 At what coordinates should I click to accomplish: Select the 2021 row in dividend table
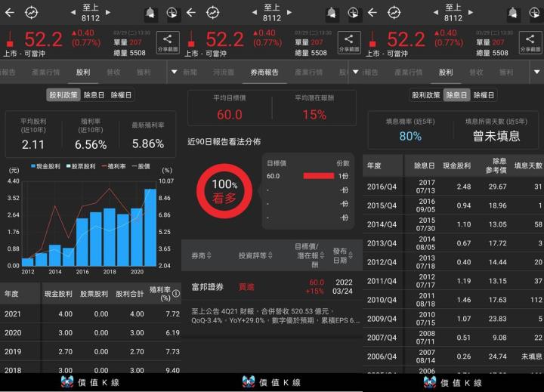coord(91,313)
